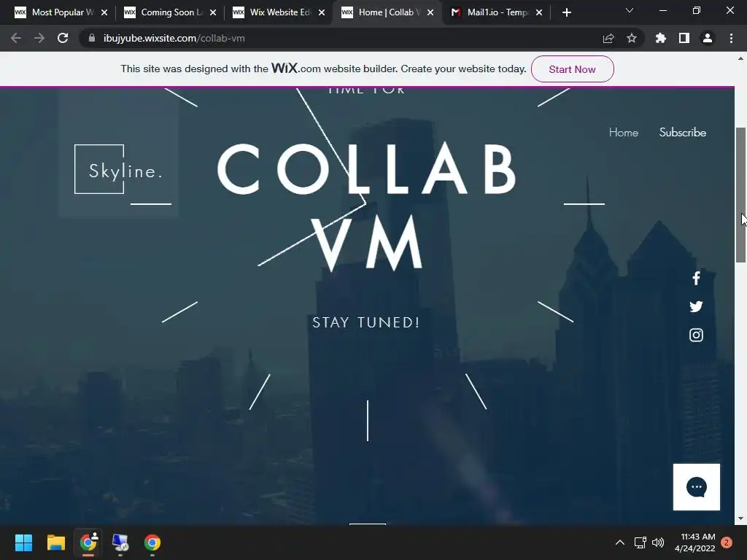The width and height of the screenshot is (747, 560).
Task: Close the Coming Soon tab
Action: (x=213, y=12)
